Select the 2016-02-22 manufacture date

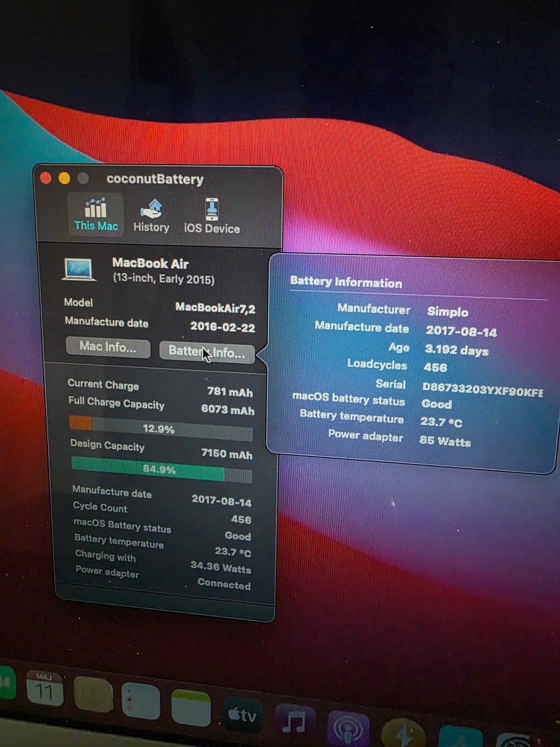click(223, 327)
